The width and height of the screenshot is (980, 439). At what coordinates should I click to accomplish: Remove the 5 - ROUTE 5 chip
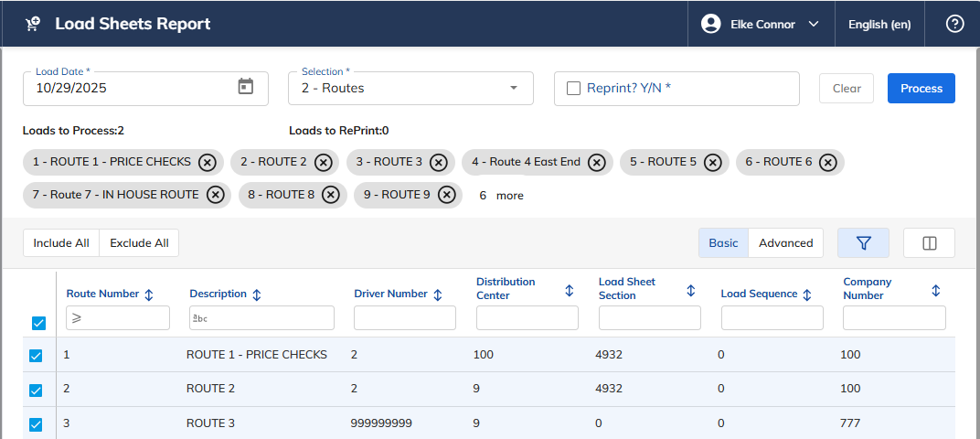pos(712,163)
